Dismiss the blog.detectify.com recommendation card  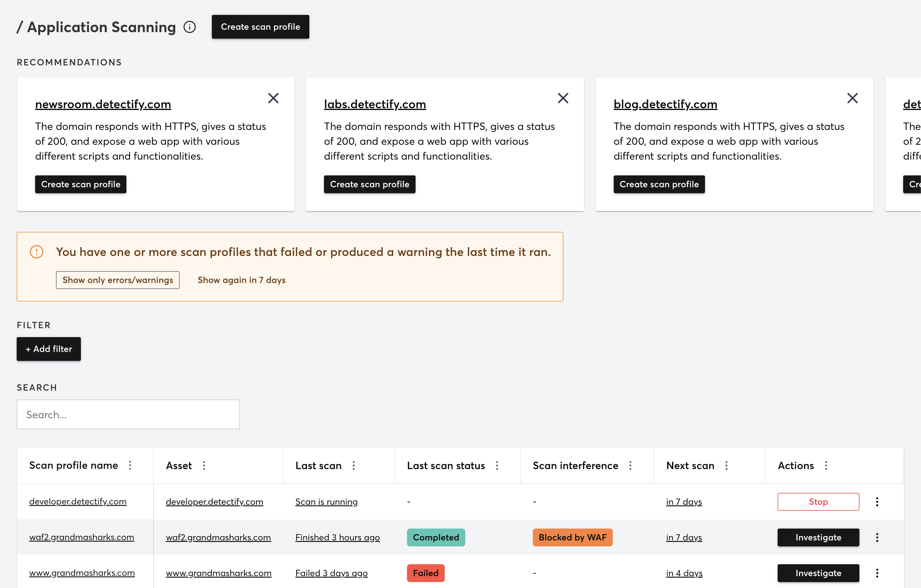tap(852, 98)
